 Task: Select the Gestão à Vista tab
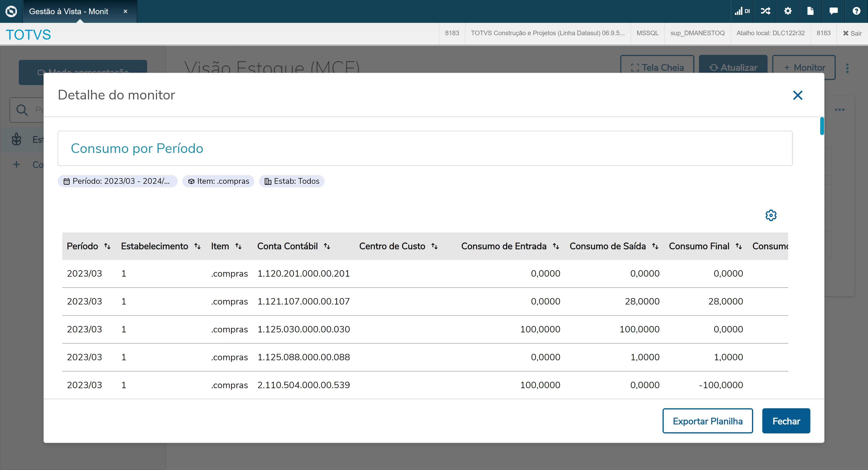coord(69,11)
